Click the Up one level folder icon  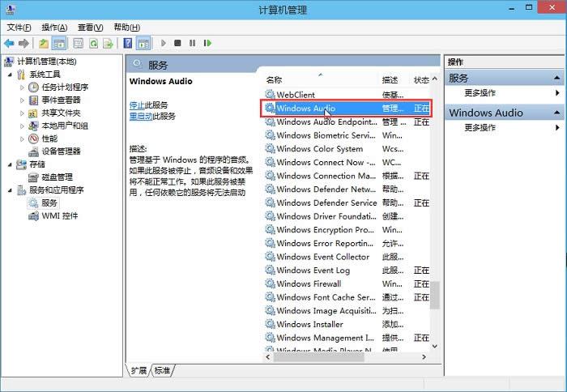click(43, 43)
